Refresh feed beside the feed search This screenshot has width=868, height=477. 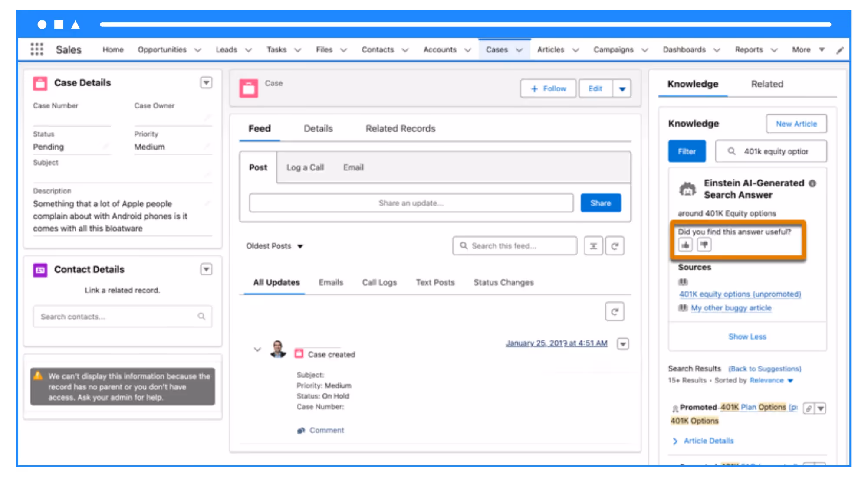(x=615, y=246)
